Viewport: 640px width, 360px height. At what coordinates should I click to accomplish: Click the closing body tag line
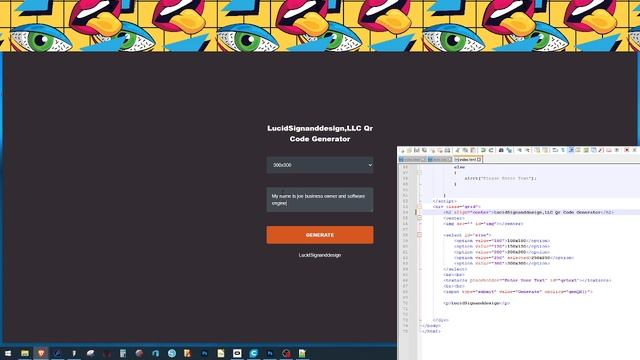(431, 326)
